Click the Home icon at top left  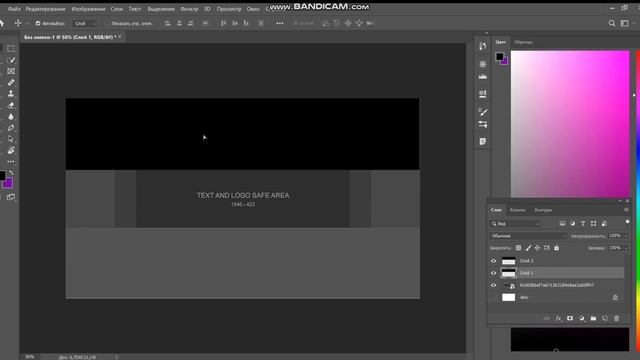click(2, 23)
